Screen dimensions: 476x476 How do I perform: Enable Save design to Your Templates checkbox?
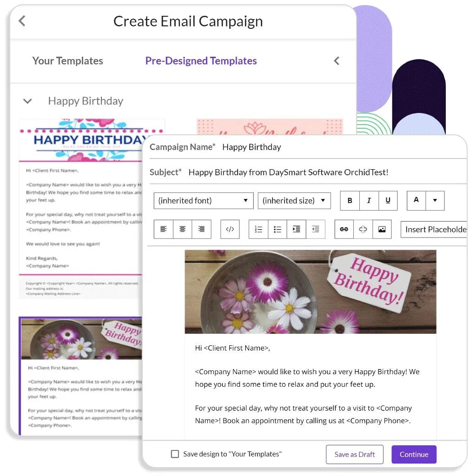[x=175, y=454]
